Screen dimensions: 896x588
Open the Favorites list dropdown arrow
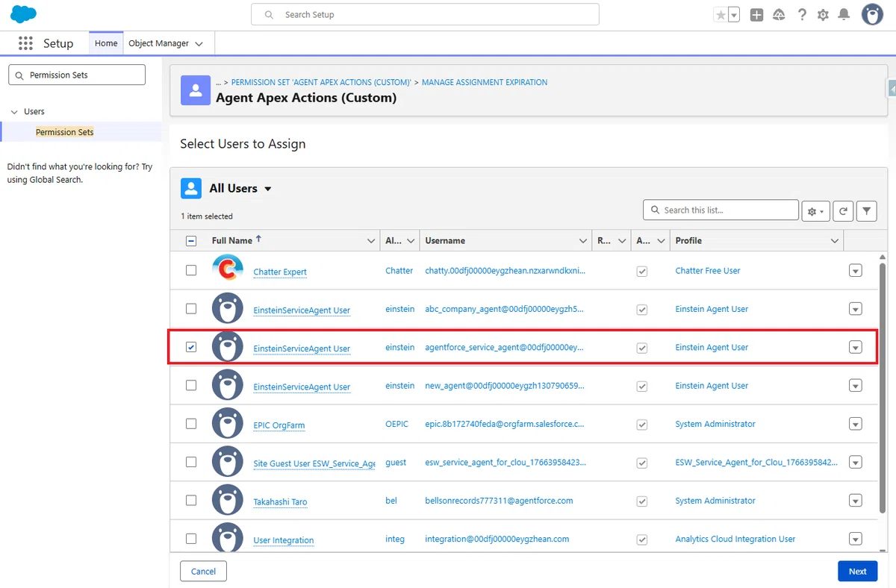tap(734, 15)
